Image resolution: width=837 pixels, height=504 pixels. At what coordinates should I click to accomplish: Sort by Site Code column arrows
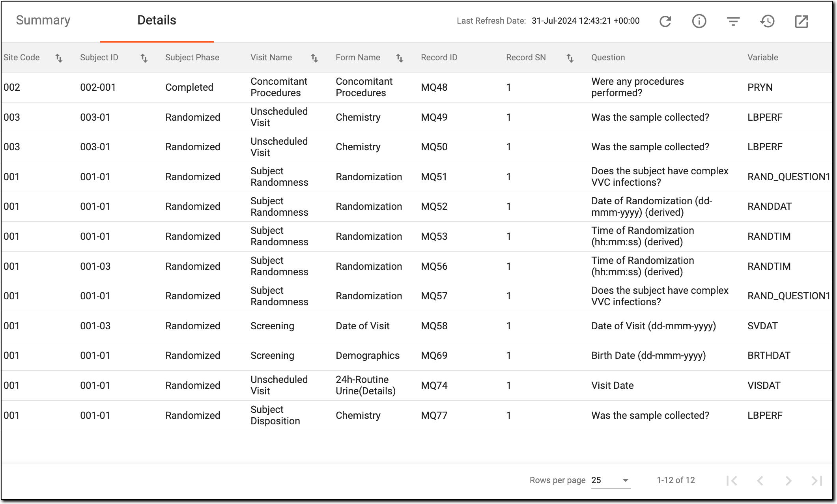(59, 58)
